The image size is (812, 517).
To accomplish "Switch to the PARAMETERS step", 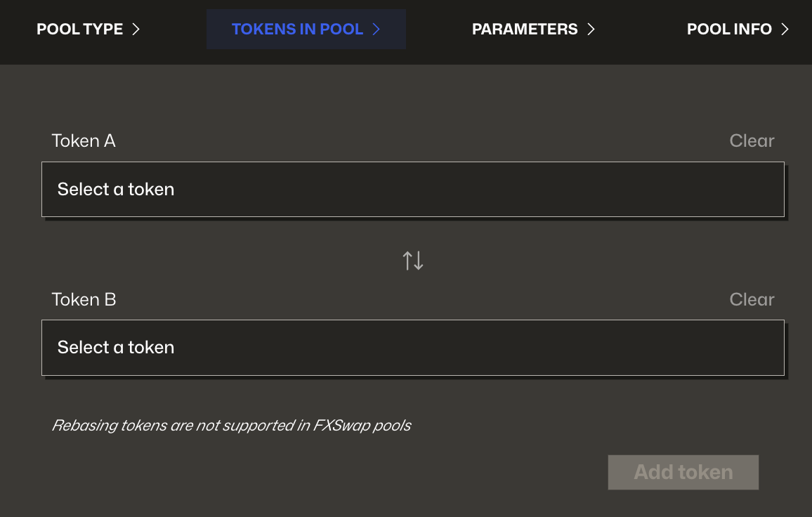I will point(525,29).
